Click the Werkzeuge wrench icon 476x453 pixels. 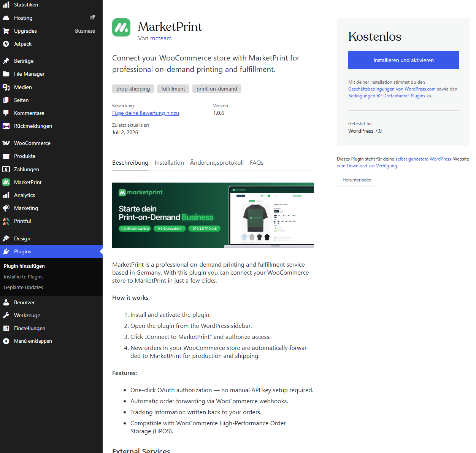tap(6, 315)
